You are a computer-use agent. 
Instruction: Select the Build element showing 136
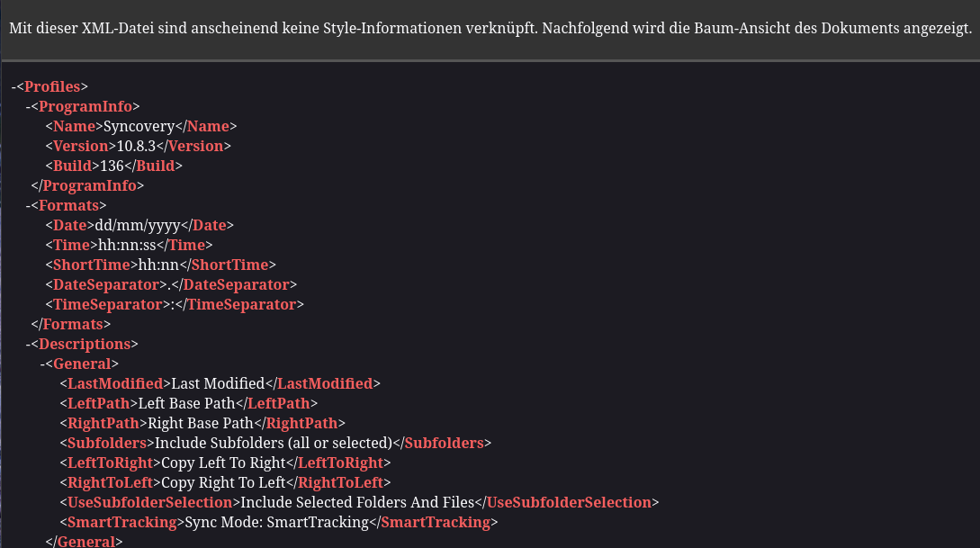72,166
